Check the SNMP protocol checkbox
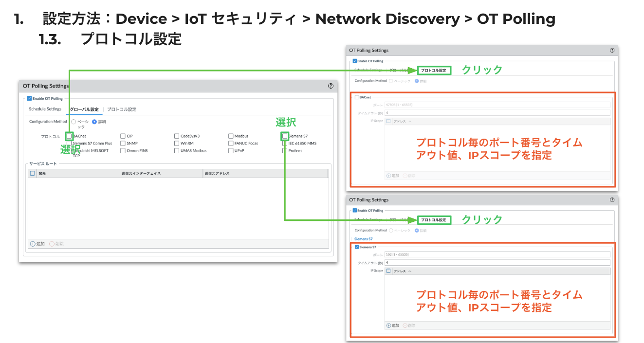644x343 pixels. [x=123, y=144]
